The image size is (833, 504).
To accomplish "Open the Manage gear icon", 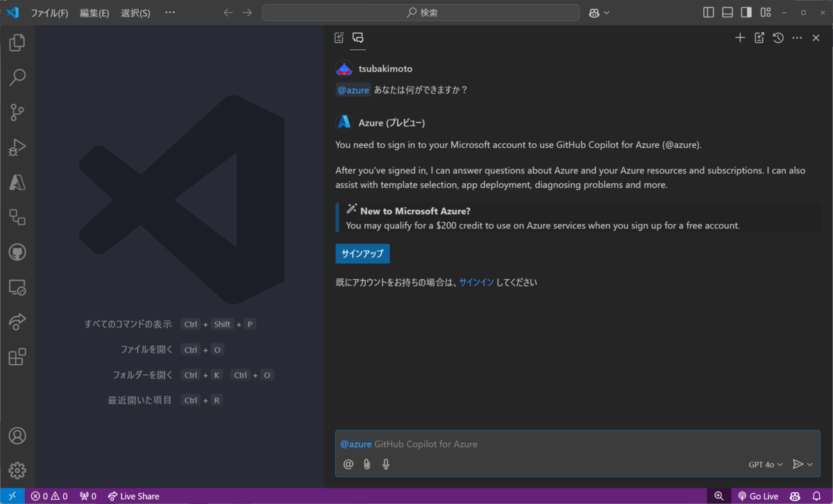I will click(17, 470).
